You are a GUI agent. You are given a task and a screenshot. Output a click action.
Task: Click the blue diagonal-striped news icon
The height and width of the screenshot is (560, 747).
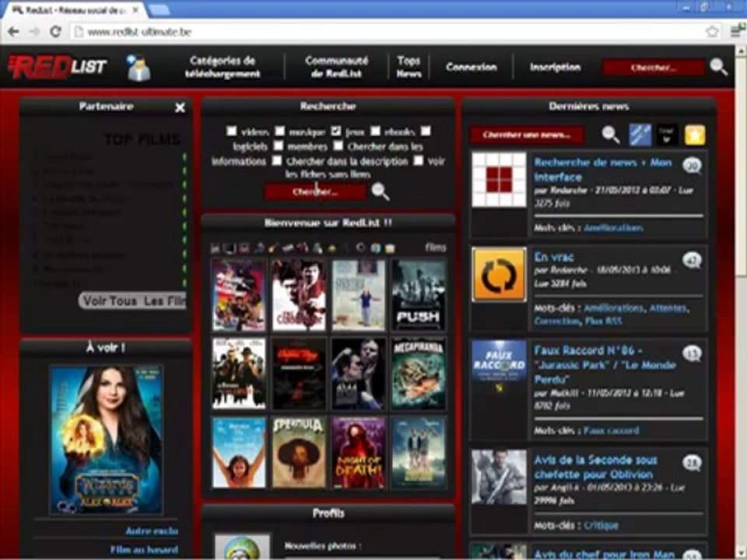tap(640, 135)
